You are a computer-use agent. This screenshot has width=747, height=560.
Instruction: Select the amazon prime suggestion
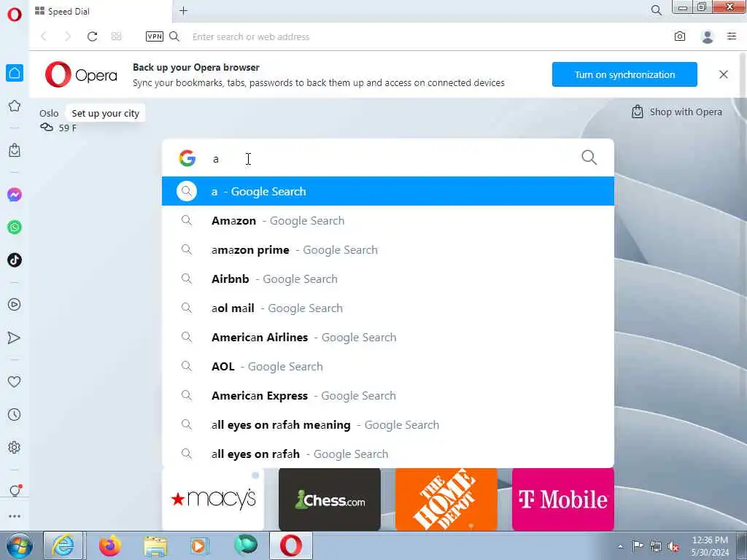[x=388, y=249]
